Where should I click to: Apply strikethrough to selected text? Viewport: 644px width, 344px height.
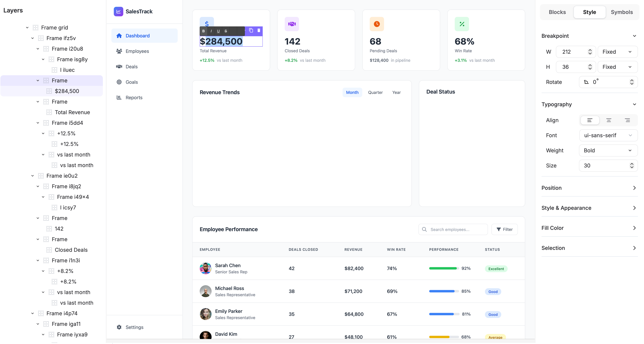click(x=226, y=31)
